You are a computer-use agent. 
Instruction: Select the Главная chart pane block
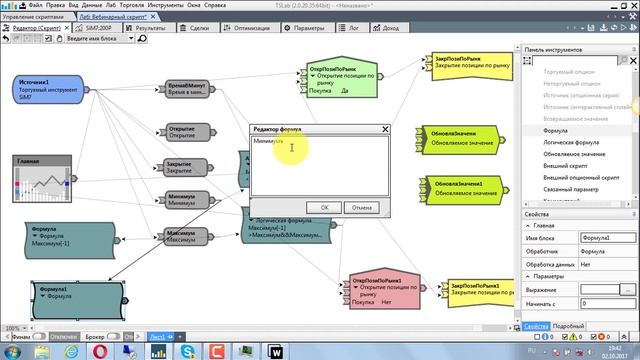[42, 179]
